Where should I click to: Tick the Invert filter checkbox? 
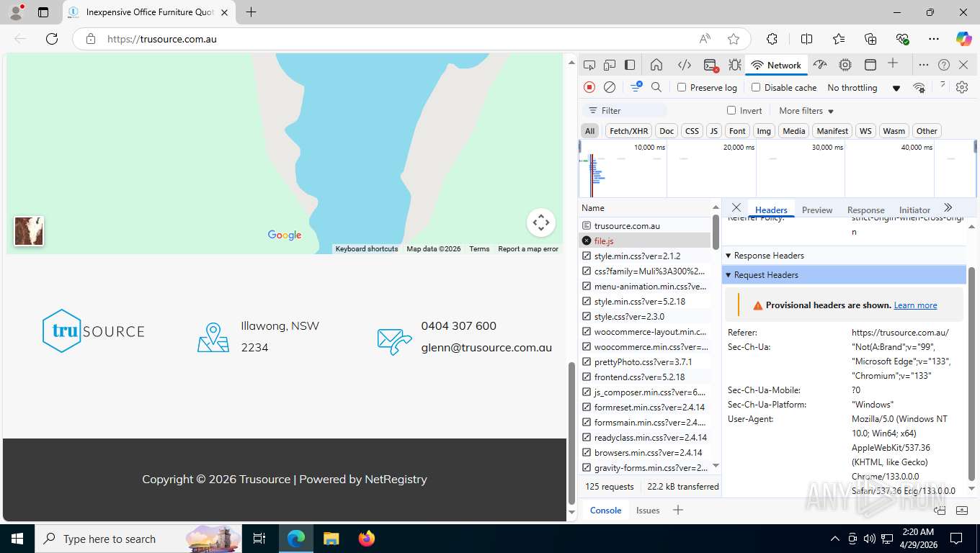pyautogui.click(x=731, y=110)
